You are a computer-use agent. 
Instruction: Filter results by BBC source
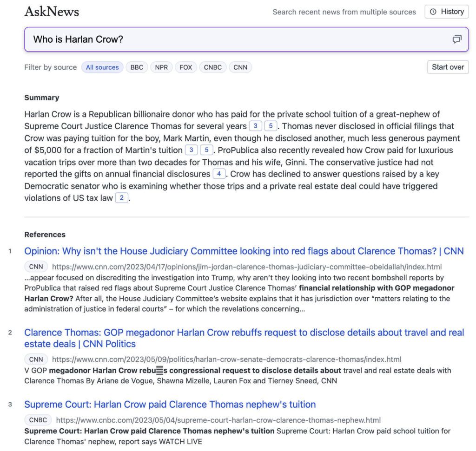(137, 67)
